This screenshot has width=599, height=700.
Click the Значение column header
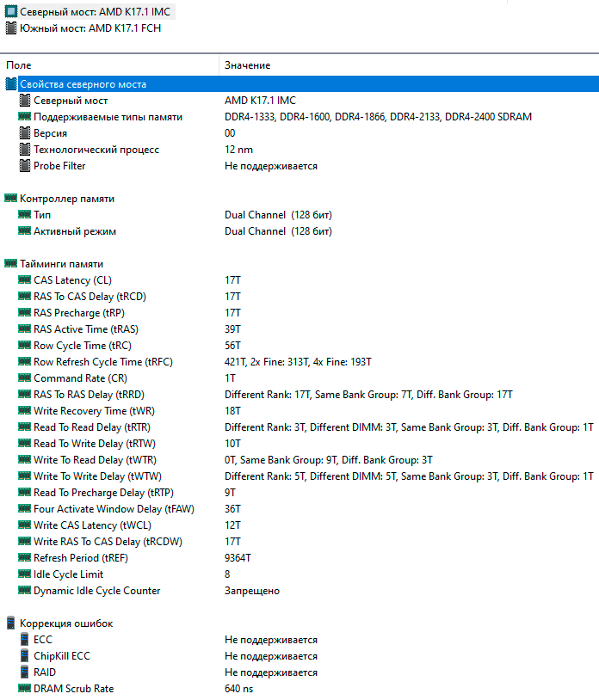point(247,65)
